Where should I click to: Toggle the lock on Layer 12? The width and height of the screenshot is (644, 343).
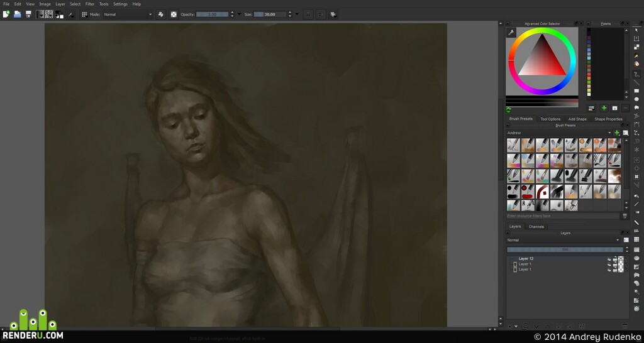pyautogui.click(x=615, y=259)
